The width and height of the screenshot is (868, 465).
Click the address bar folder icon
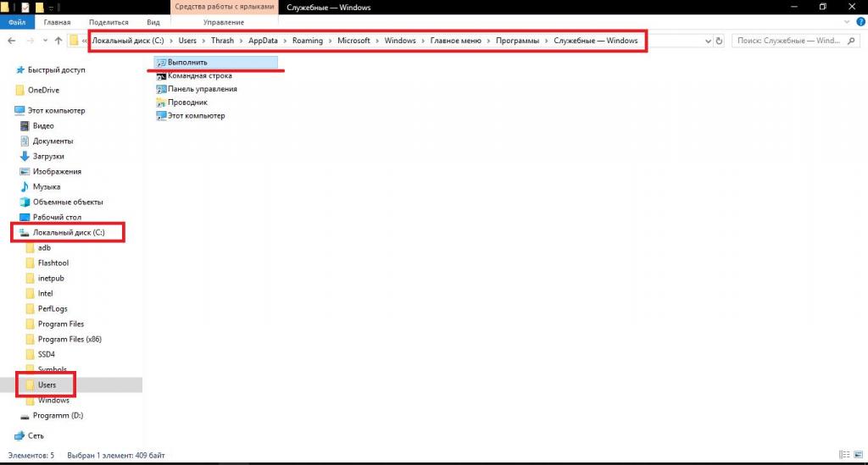click(74, 41)
